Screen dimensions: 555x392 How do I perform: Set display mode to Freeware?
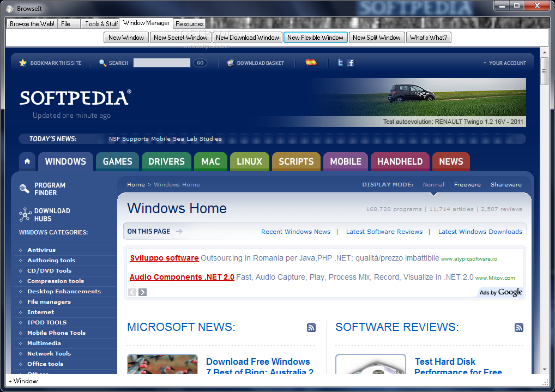468,184
